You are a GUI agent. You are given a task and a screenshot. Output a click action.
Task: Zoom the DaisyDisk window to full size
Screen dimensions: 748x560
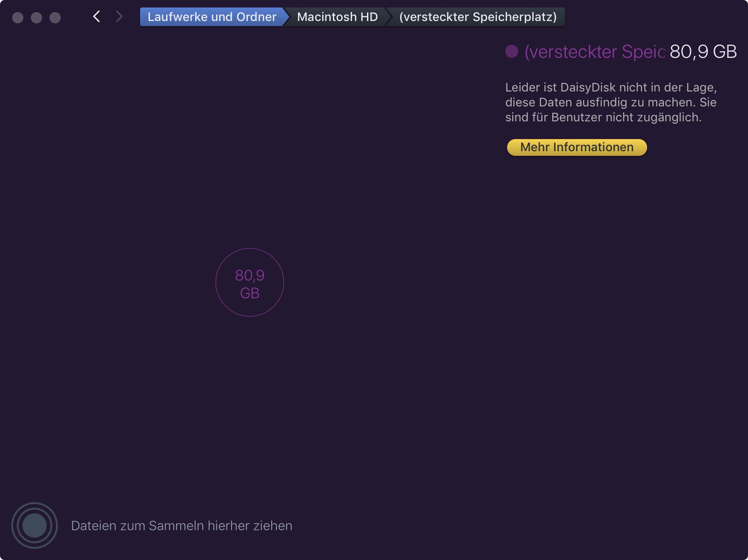coord(55,18)
